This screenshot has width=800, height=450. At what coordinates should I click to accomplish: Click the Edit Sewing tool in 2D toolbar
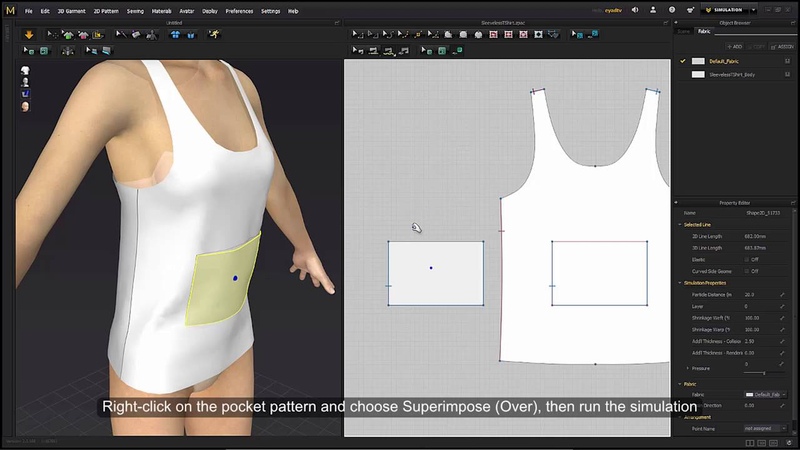point(358,51)
